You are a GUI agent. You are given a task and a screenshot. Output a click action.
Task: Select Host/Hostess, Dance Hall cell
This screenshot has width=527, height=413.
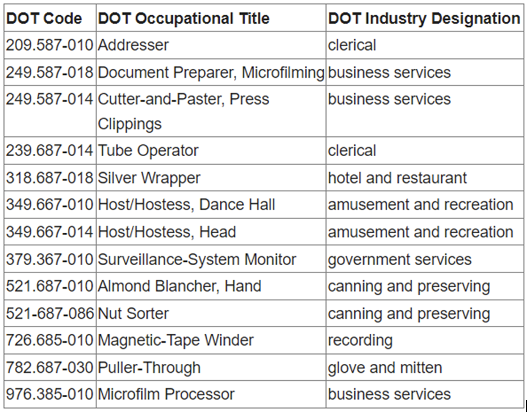[x=211, y=205]
